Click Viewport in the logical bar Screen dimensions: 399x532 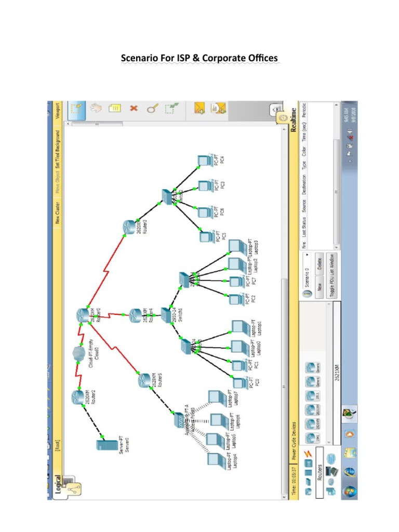click(57, 111)
